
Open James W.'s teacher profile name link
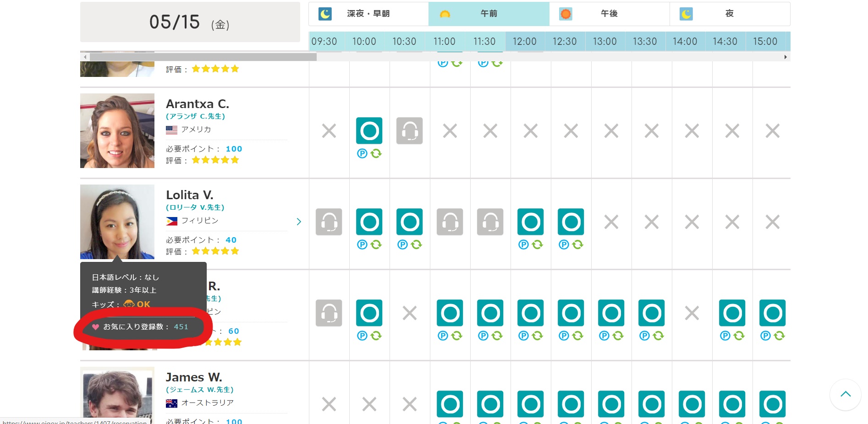(x=193, y=377)
